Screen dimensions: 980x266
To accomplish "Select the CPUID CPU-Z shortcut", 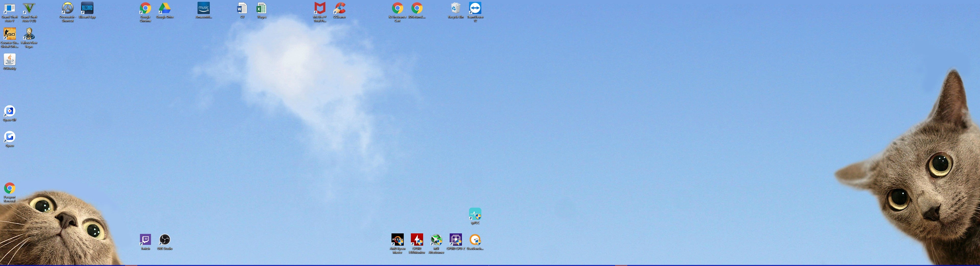I will click(456, 242).
